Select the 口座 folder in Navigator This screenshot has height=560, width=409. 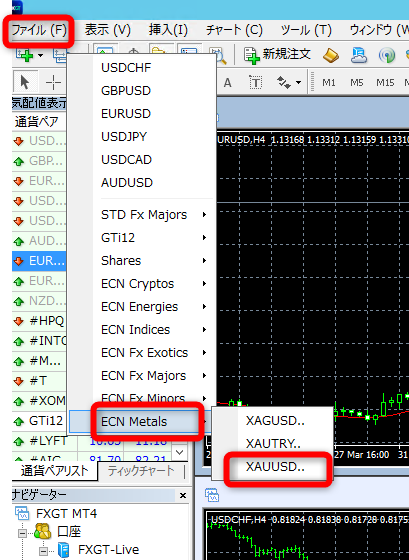pyautogui.click(x=69, y=532)
